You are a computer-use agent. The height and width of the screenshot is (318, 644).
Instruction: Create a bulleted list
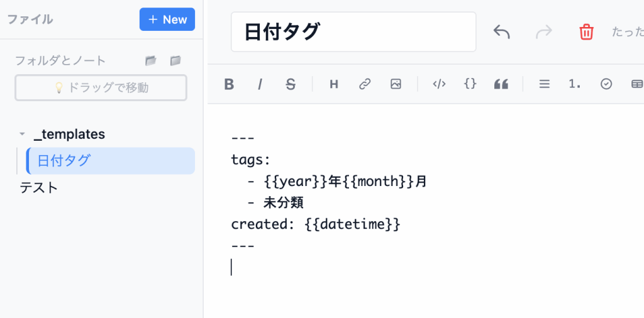pos(545,84)
